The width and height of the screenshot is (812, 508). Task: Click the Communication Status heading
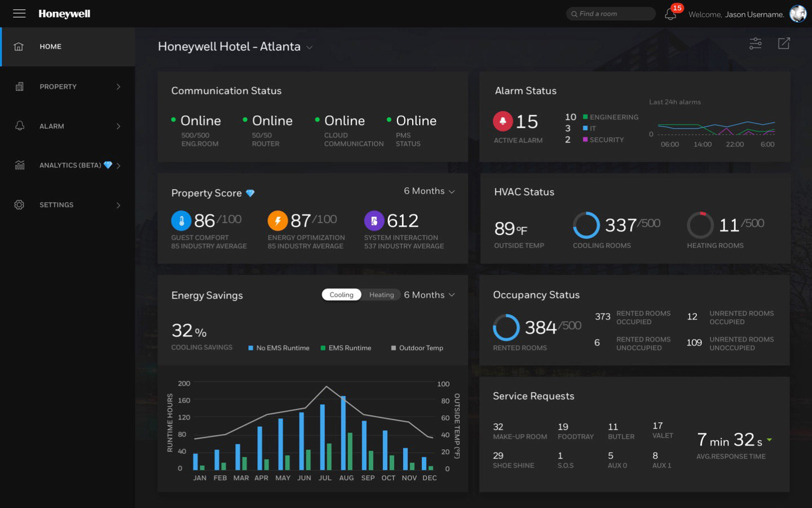coord(226,91)
